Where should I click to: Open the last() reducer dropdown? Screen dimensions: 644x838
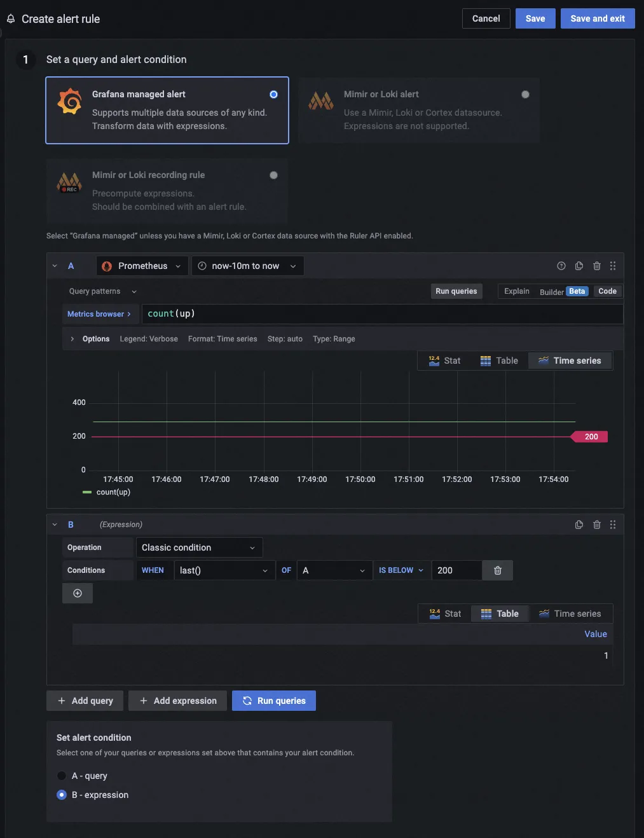(x=224, y=570)
